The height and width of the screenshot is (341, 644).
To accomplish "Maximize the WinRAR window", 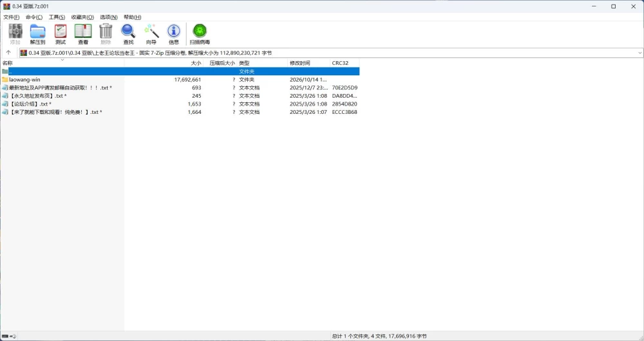I will coord(614,6).
